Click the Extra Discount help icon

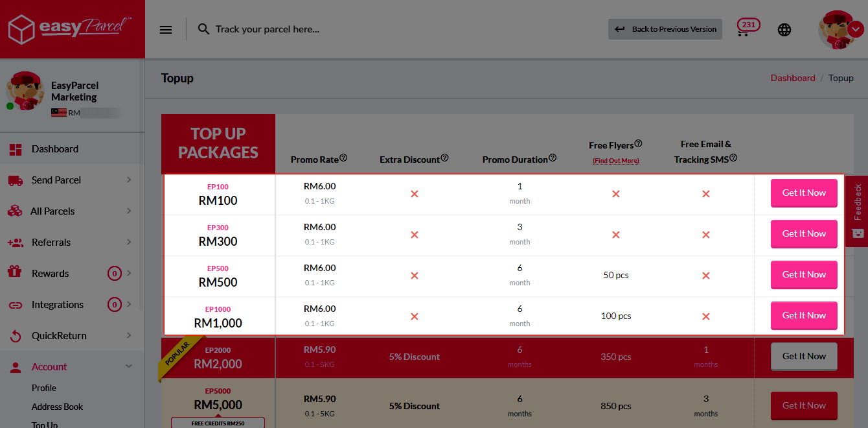click(x=444, y=158)
